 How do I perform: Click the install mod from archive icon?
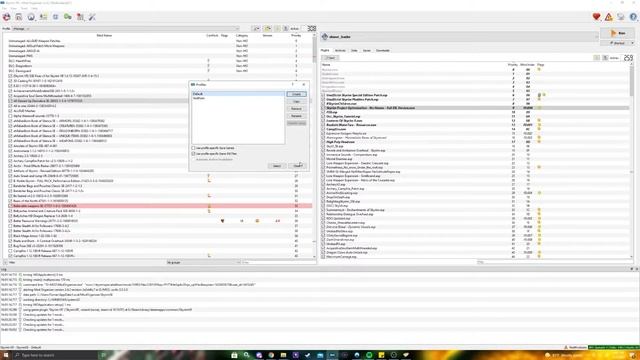tap(19, 17)
